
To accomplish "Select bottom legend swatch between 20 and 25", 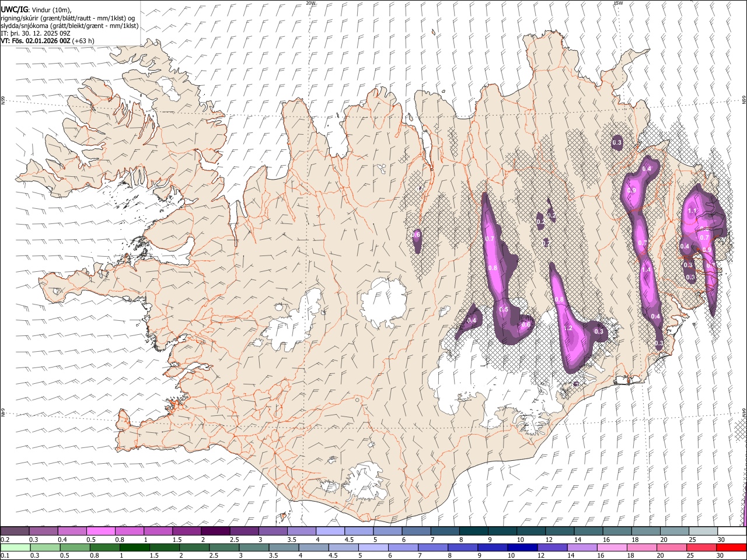I will 671,548.
